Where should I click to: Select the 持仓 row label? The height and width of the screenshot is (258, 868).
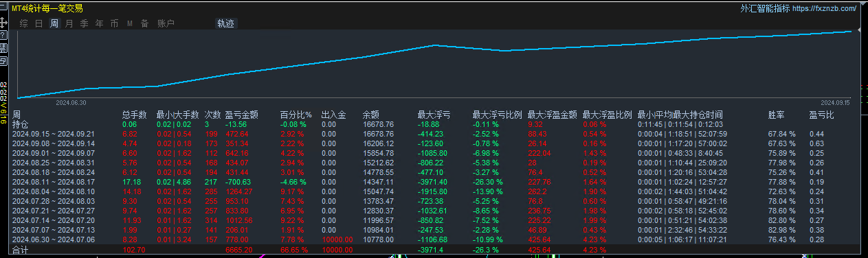coord(21,125)
